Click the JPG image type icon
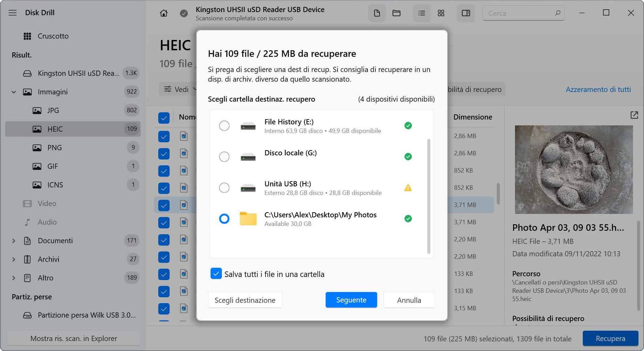 point(37,111)
